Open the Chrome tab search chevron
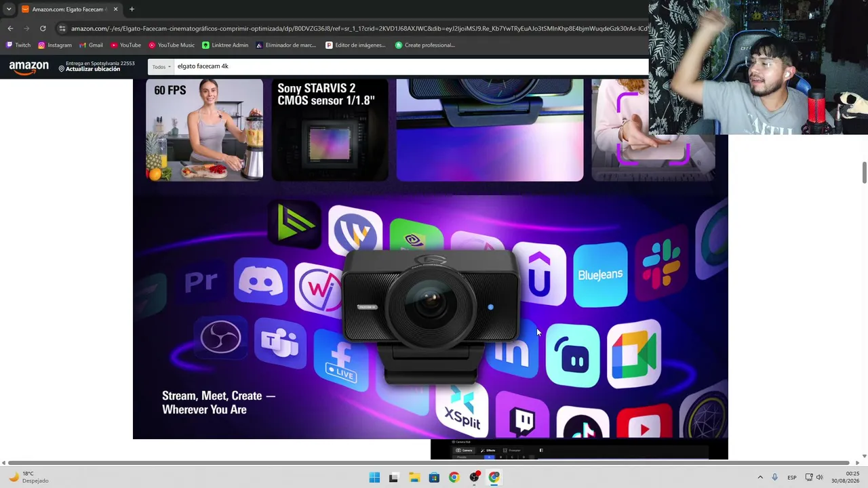Image resolution: width=868 pixels, height=488 pixels. pyautogui.click(x=9, y=9)
